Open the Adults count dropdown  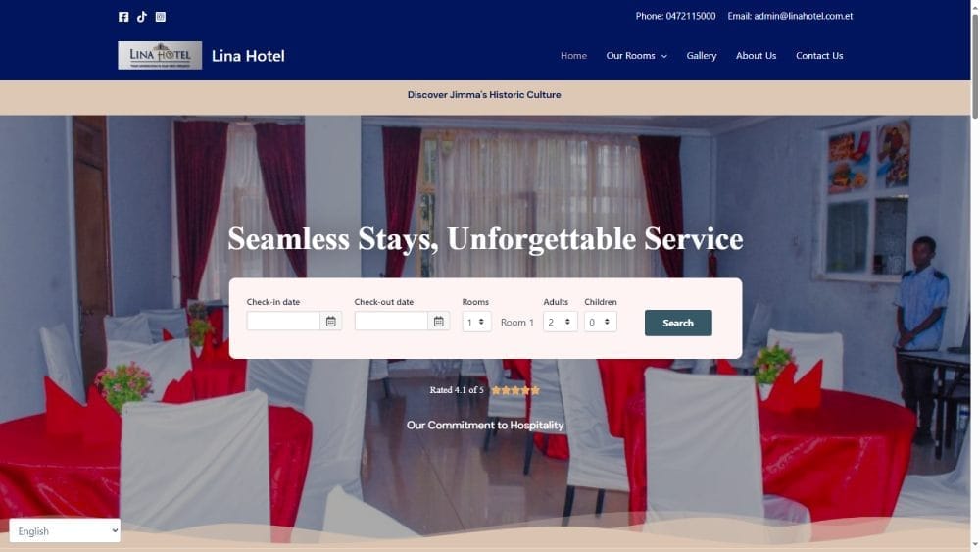[560, 322]
